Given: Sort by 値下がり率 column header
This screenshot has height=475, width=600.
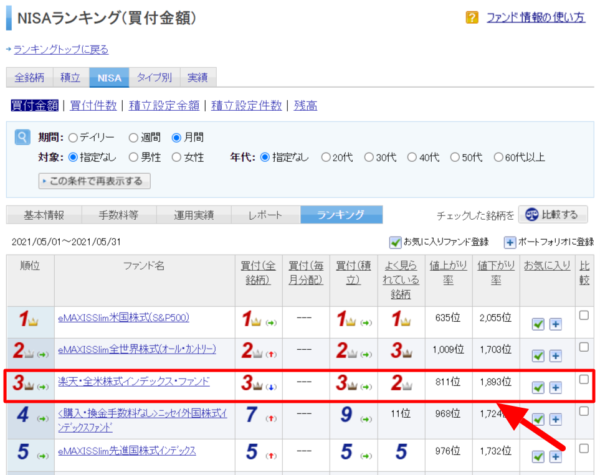Looking at the screenshot, I should pyautogui.click(x=496, y=273).
